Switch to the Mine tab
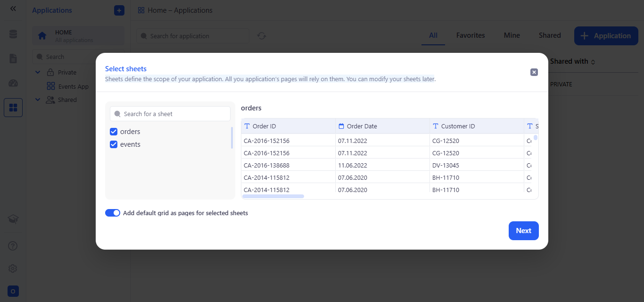The width and height of the screenshot is (644, 302). click(512, 35)
